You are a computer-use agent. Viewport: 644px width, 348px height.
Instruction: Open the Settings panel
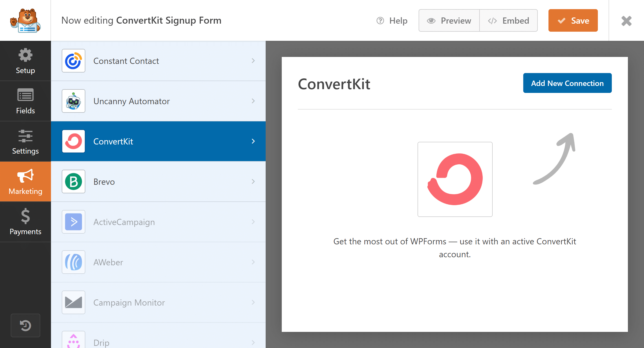point(25,142)
